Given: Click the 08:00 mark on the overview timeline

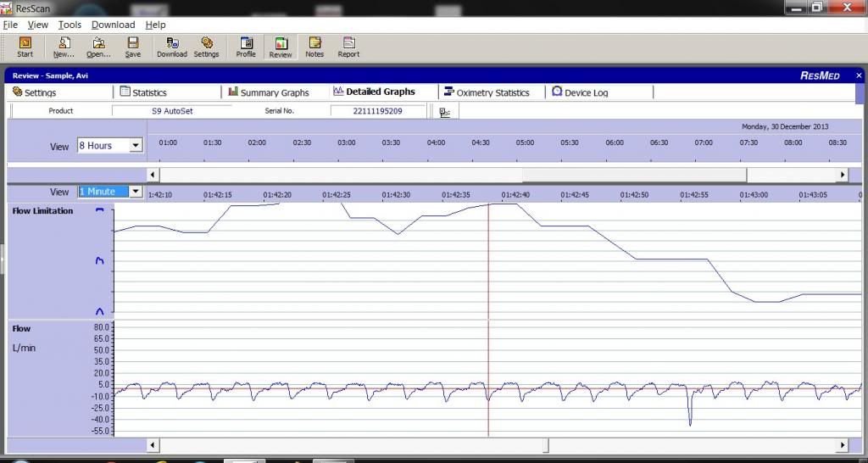Looking at the screenshot, I should tap(793, 143).
